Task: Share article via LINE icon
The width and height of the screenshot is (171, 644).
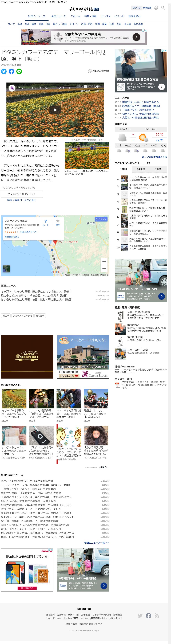Action: [x=19, y=71]
